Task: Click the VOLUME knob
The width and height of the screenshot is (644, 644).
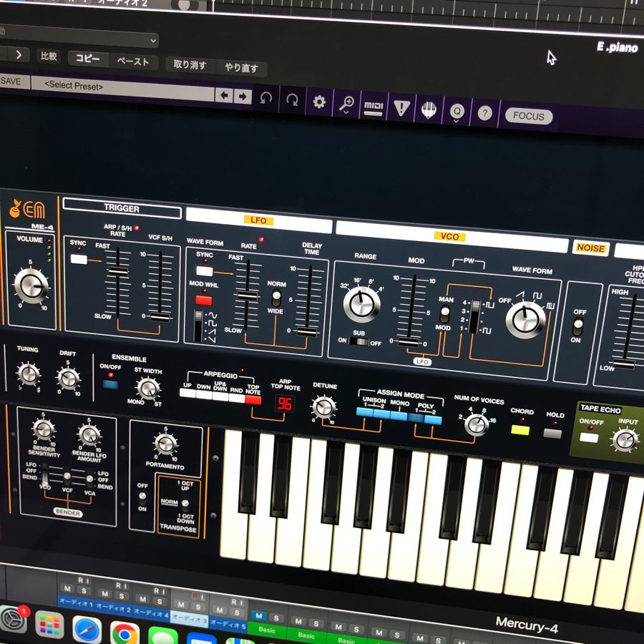Action: click(31, 286)
